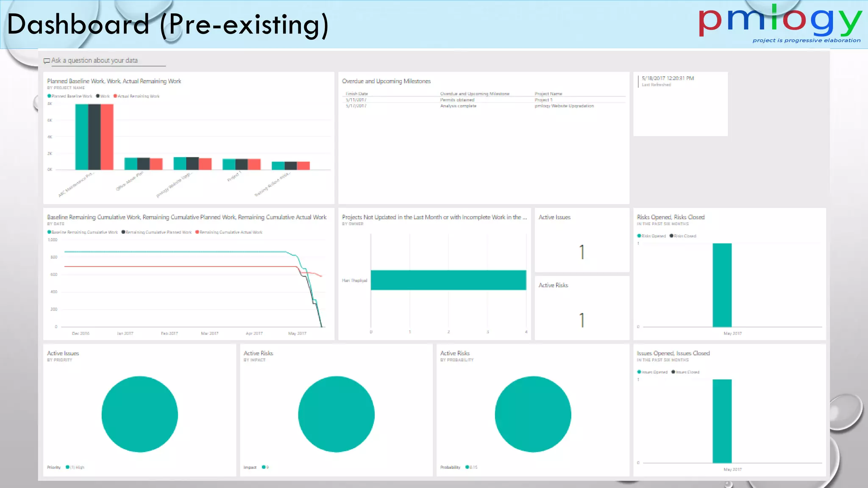Screen dimensions: 868x488
Task: Click the Active Issues by Priority pie chart
Action: click(139, 414)
